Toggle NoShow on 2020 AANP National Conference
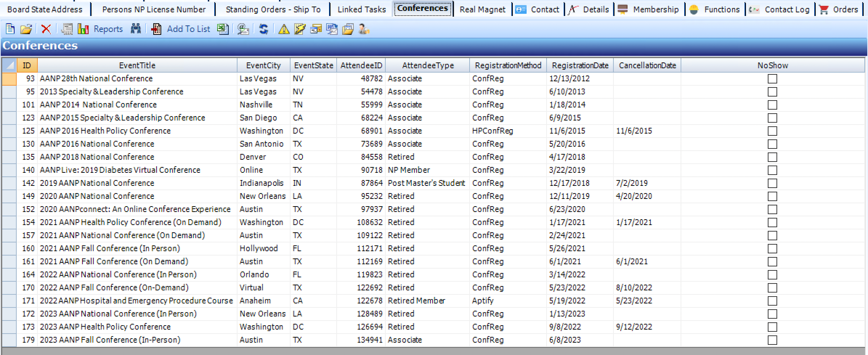The height and width of the screenshot is (355, 868). pos(772,196)
